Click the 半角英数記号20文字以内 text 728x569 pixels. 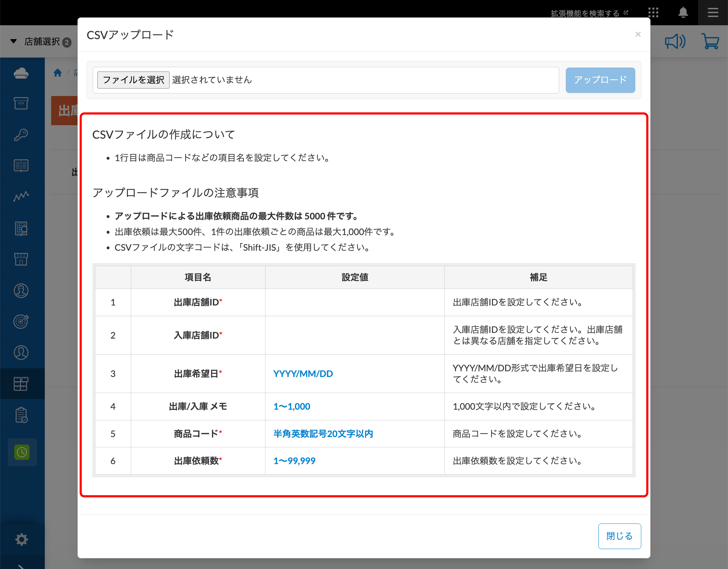(323, 434)
